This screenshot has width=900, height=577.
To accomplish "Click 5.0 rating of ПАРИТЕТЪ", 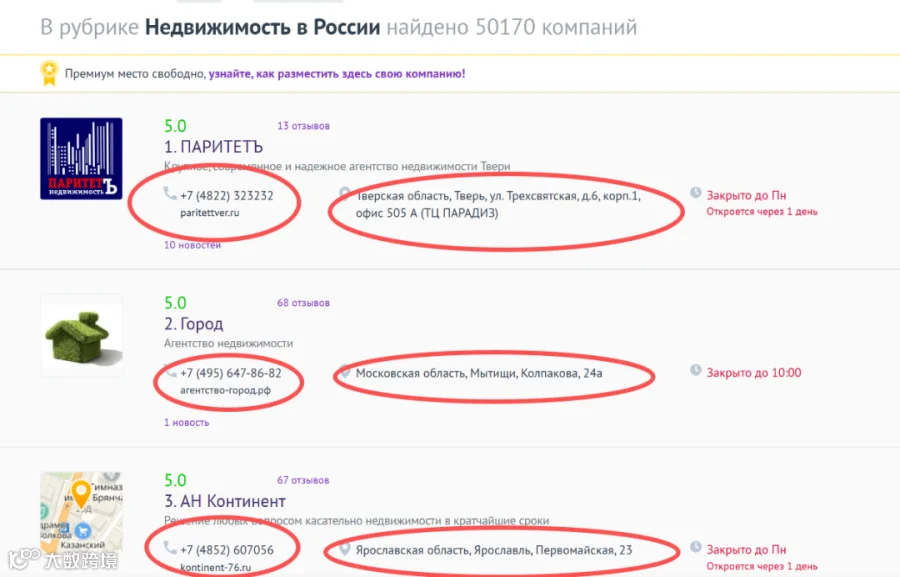I will [x=175, y=126].
